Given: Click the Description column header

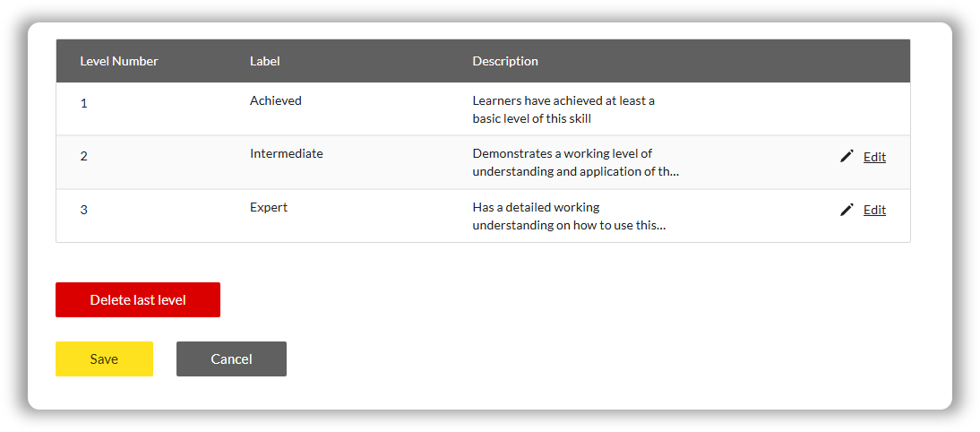Looking at the screenshot, I should 505,61.
